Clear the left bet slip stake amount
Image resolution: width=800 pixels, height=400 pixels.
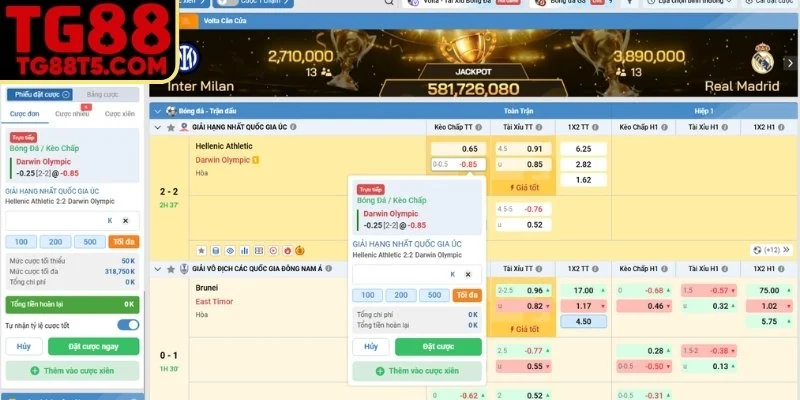(x=126, y=221)
